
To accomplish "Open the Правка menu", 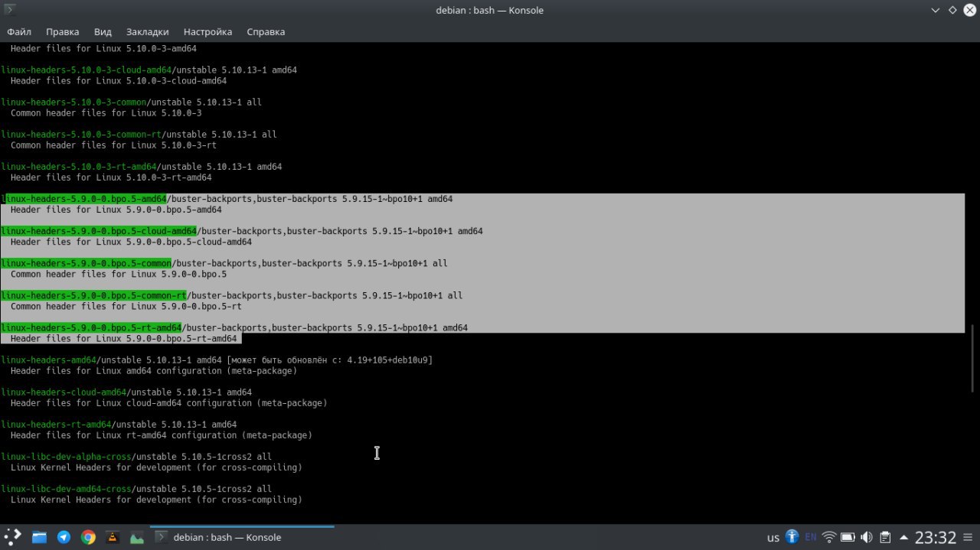I will point(62,31).
